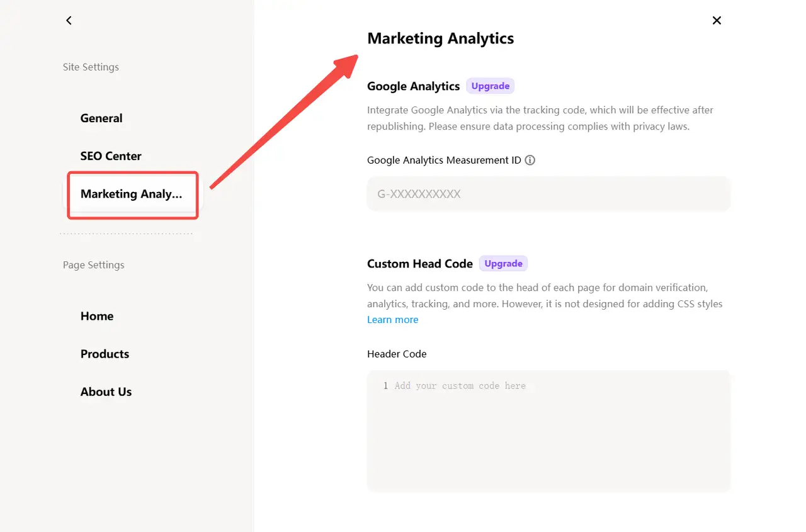Follow the Learn more link
Screen dimensions: 806x532
tap(393, 320)
